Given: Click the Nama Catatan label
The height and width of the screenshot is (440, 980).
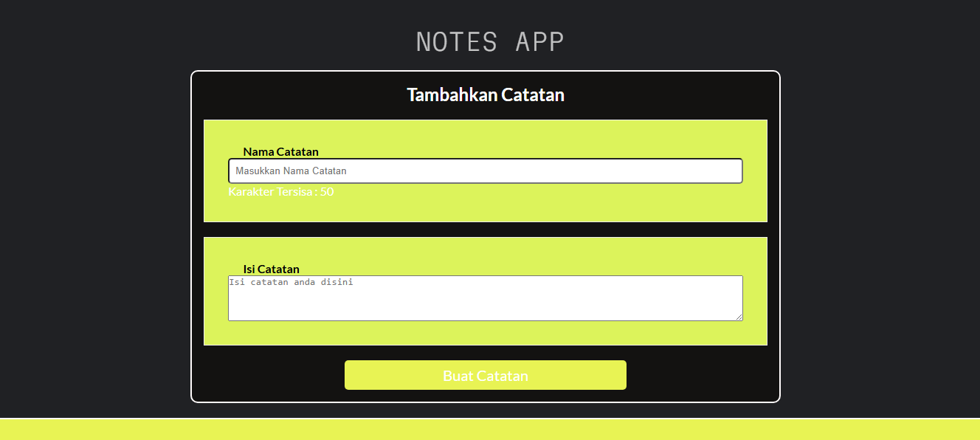Looking at the screenshot, I should click(x=280, y=151).
